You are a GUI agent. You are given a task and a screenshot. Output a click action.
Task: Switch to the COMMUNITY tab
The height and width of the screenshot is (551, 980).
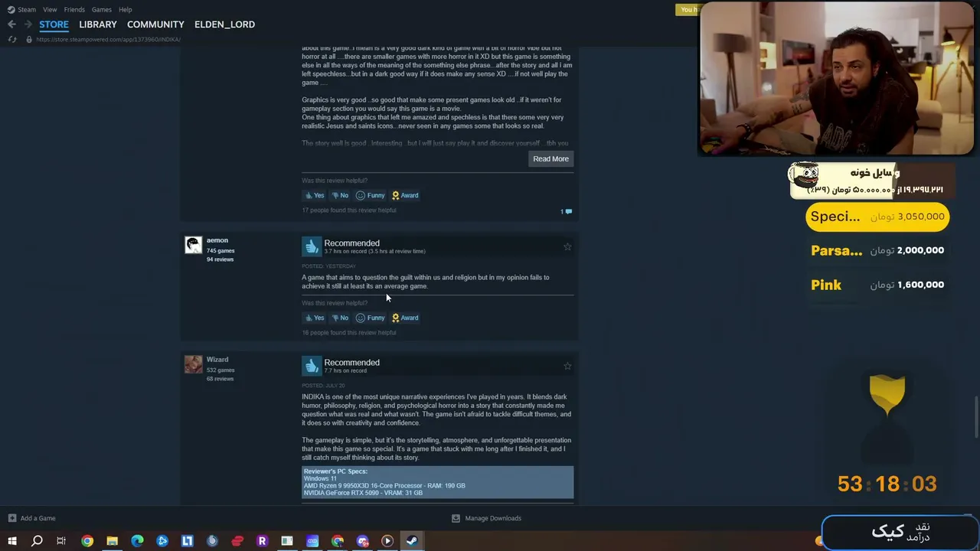pyautogui.click(x=155, y=24)
